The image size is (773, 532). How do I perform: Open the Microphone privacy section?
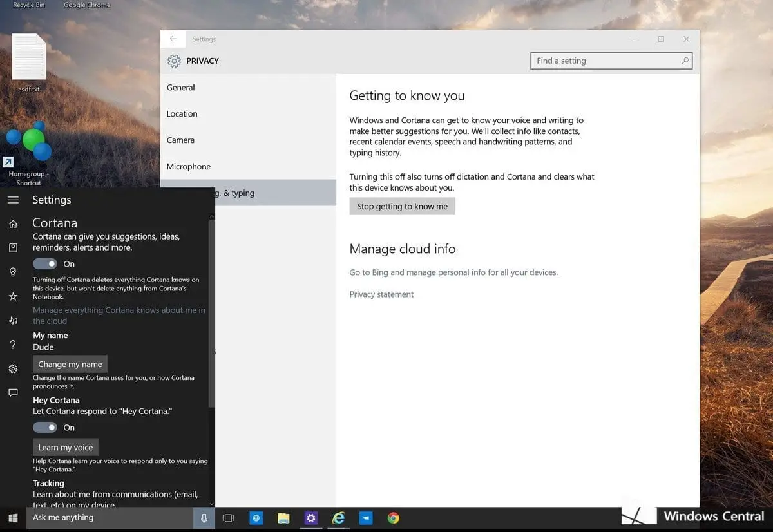click(x=248, y=167)
